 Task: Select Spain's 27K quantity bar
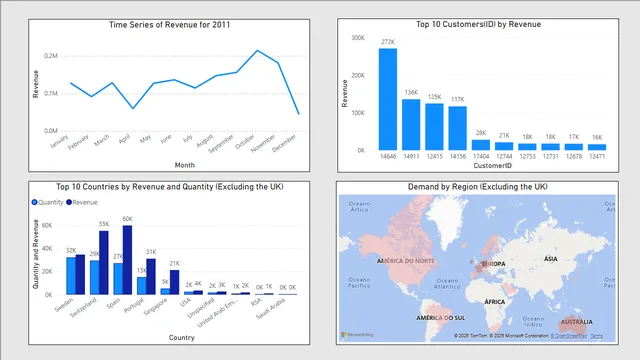tap(118, 279)
